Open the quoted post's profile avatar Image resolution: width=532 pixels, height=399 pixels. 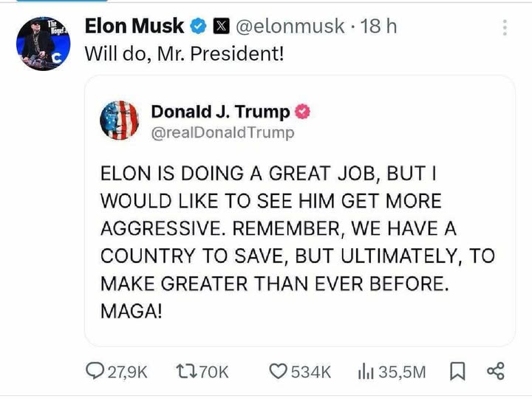(120, 121)
